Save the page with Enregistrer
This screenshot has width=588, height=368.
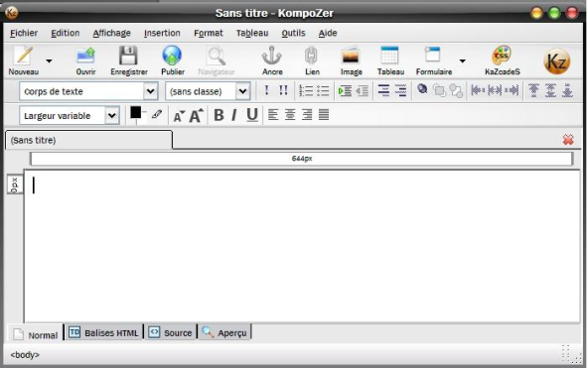pos(129,61)
